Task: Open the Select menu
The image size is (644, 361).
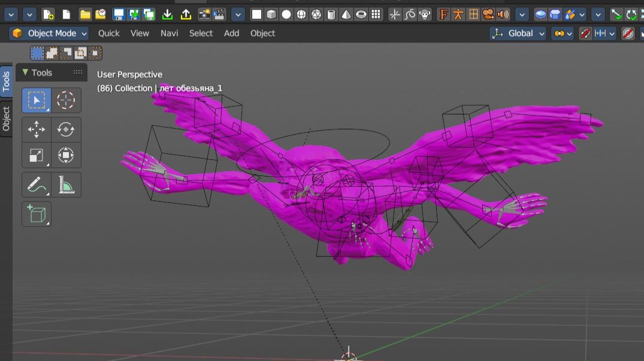Action: point(201,34)
